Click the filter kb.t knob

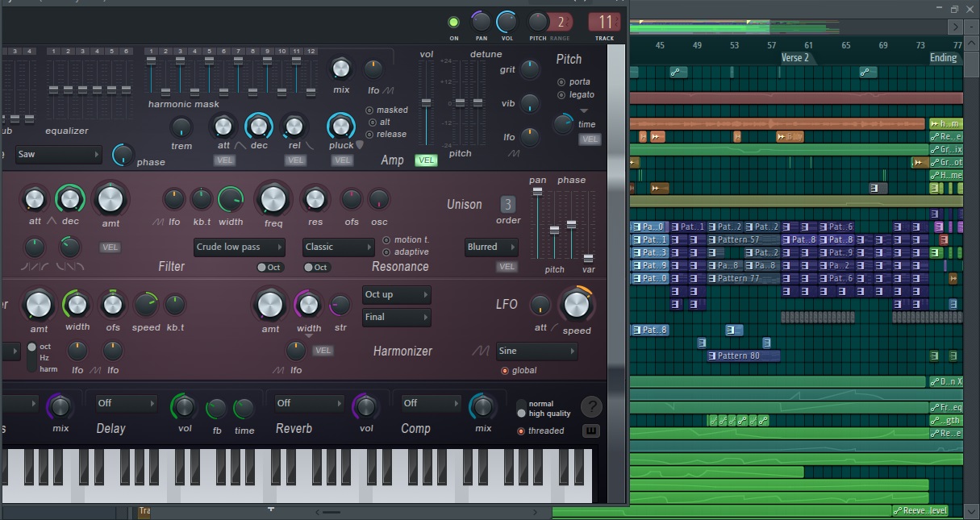(x=201, y=198)
